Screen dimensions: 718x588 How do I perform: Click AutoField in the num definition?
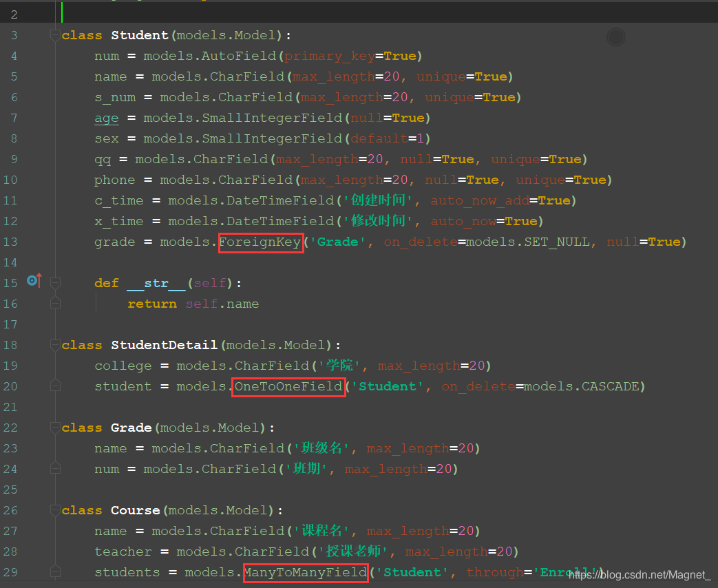pyautogui.click(x=239, y=56)
